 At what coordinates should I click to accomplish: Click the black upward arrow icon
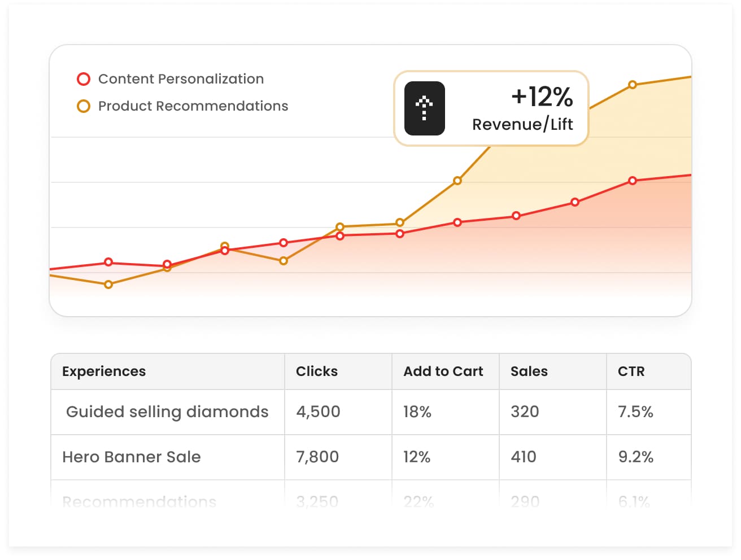click(x=424, y=108)
